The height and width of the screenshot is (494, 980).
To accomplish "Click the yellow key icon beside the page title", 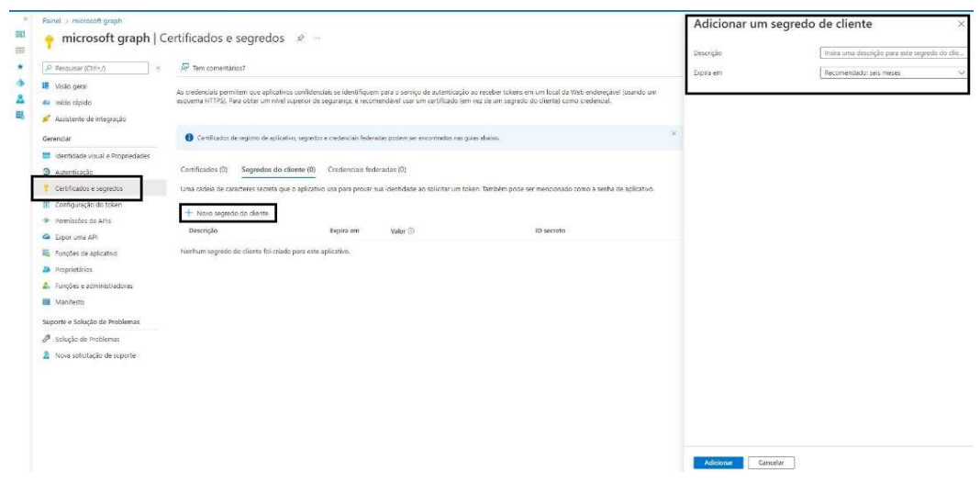I will (49, 41).
